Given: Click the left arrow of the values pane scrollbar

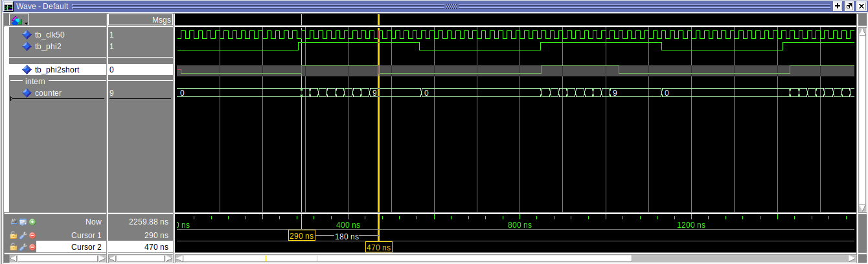Looking at the screenshot, I should tap(113, 258).
